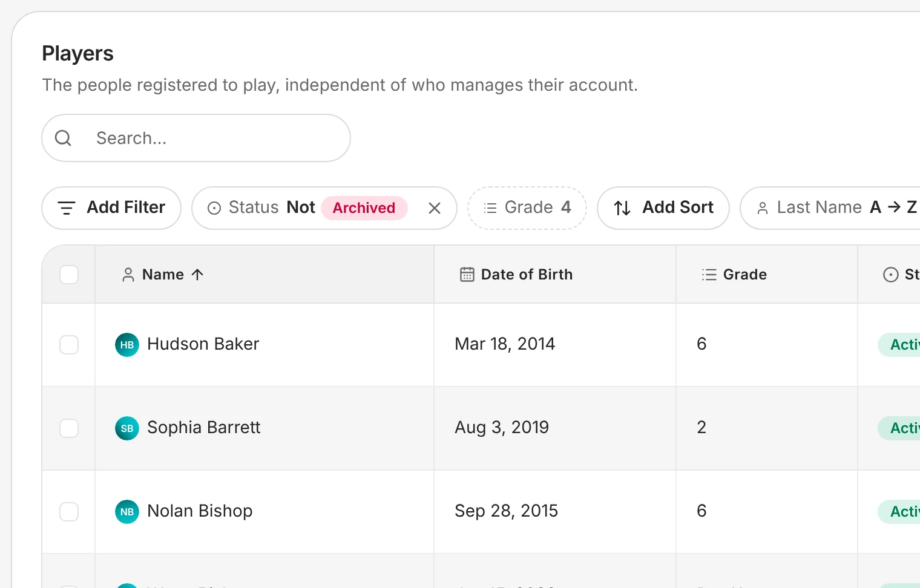Open the Add Sort menu

tap(663, 208)
